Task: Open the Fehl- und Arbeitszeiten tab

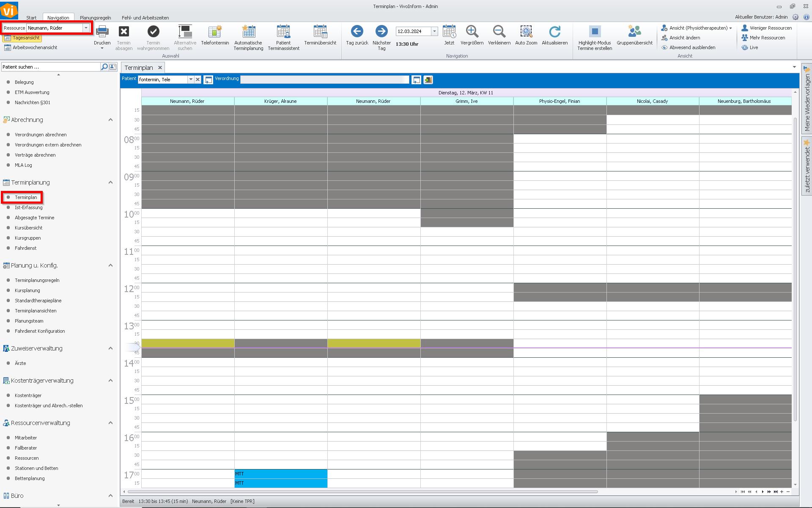Action: 145,18
